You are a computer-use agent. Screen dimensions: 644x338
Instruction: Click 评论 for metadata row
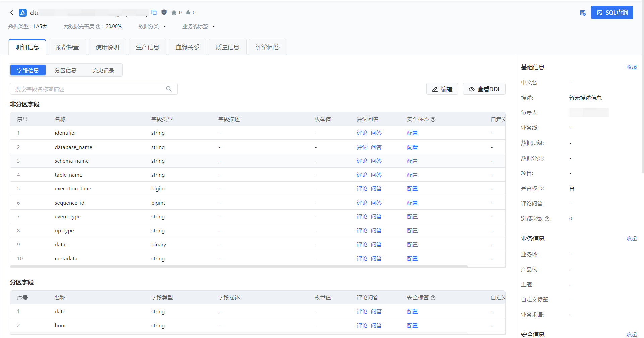pos(362,259)
